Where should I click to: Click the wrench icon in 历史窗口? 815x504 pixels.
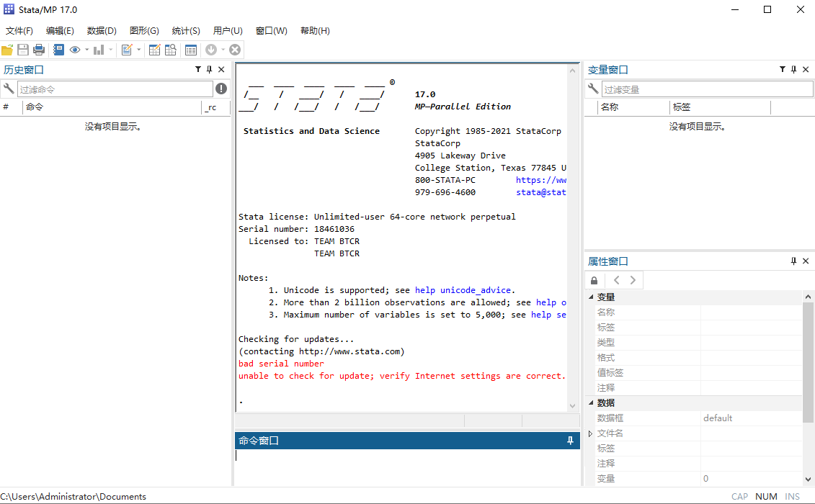coord(9,89)
